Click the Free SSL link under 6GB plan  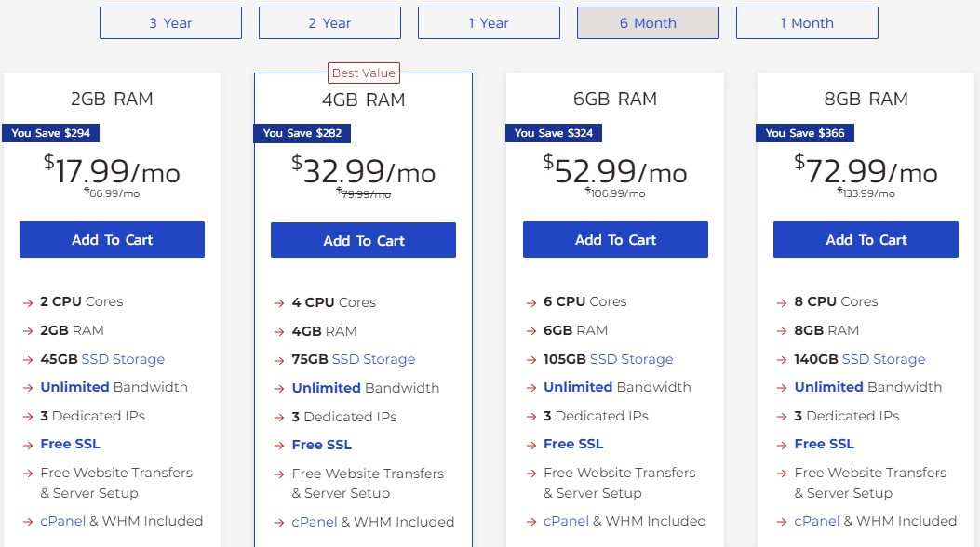tap(571, 444)
